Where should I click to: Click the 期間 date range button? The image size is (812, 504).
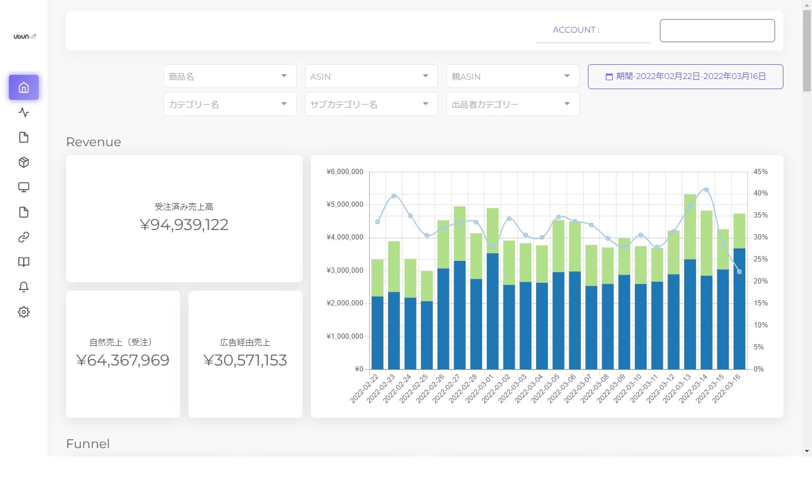685,77
